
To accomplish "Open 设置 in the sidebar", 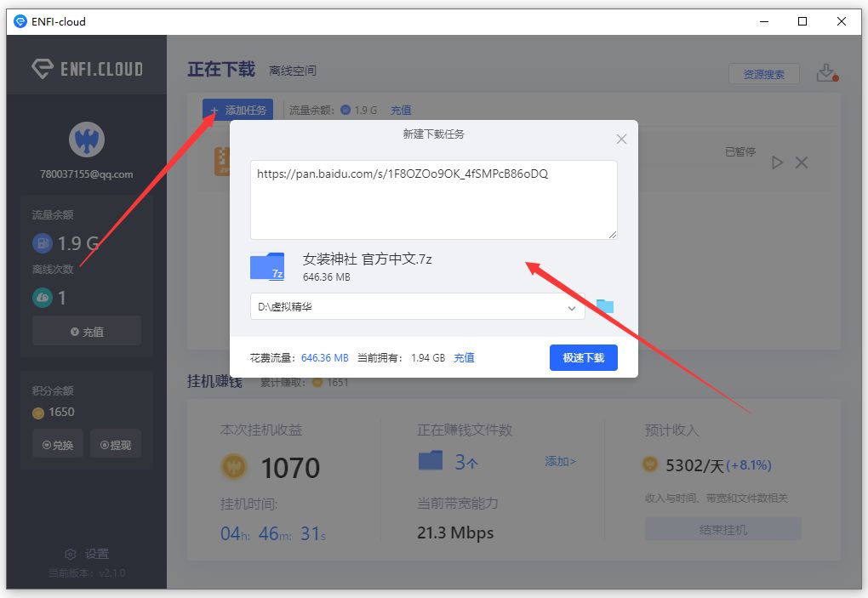I will pyautogui.click(x=87, y=554).
